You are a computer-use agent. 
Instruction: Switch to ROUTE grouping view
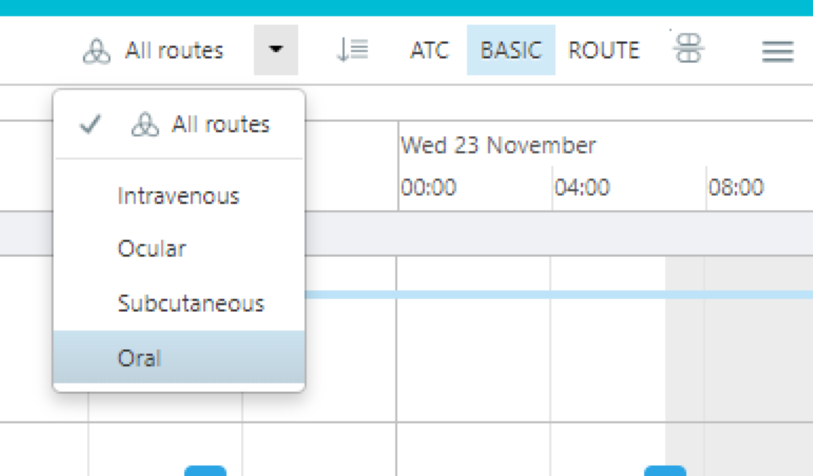coord(604,50)
